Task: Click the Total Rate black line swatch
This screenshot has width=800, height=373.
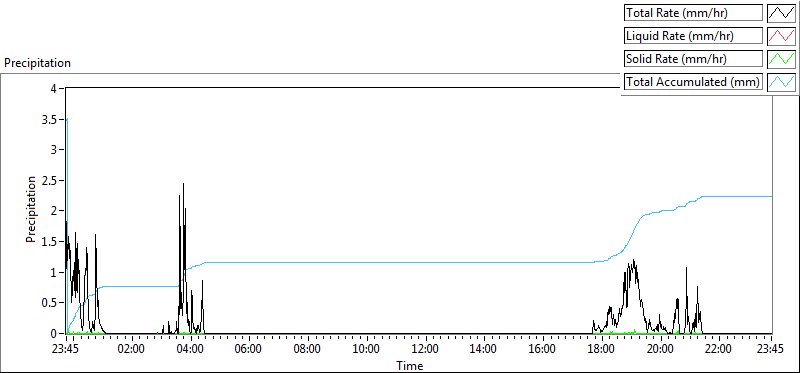Action: click(x=782, y=13)
